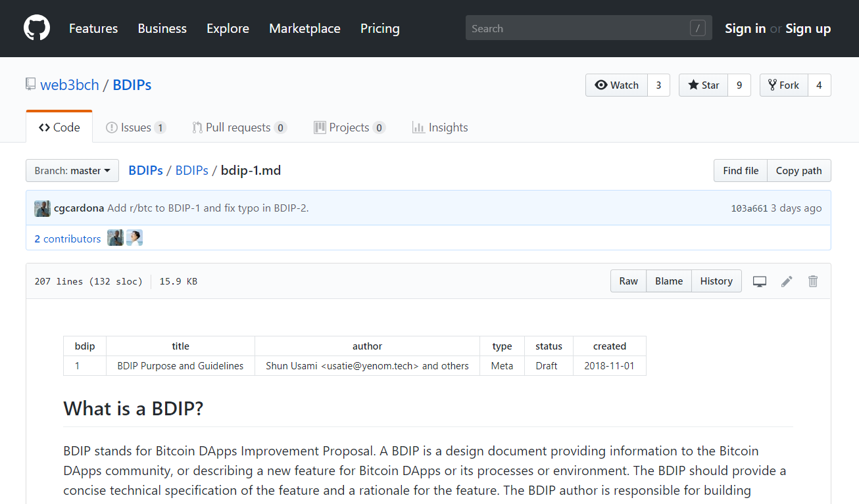Open Explore in top navigation
This screenshot has width=859, height=504.
[x=228, y=28]
